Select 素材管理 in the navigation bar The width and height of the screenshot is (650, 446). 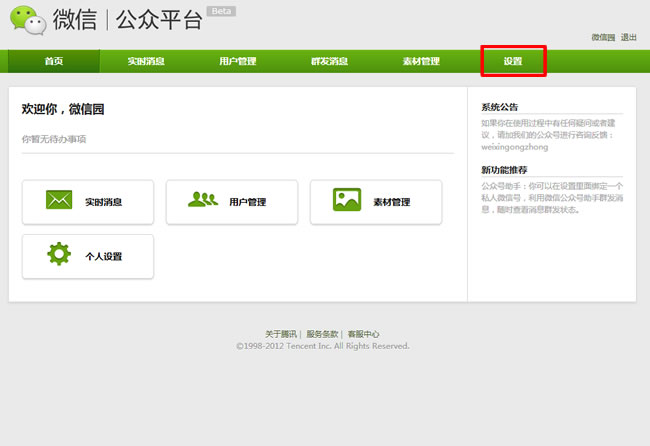421,61
